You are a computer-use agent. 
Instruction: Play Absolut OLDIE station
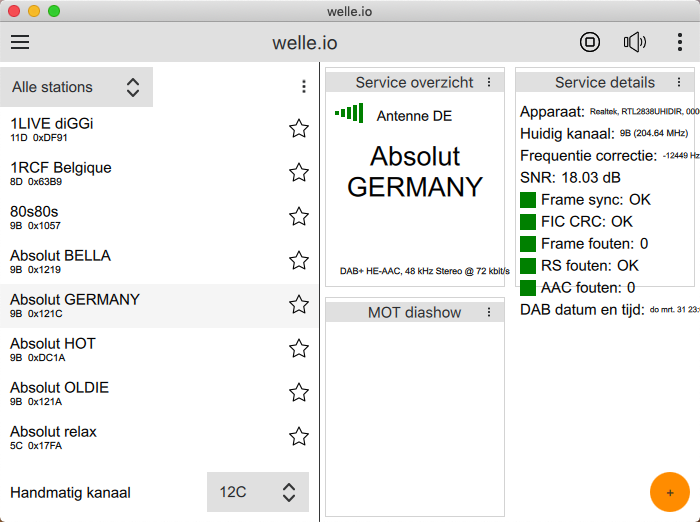tap(158, 393)
